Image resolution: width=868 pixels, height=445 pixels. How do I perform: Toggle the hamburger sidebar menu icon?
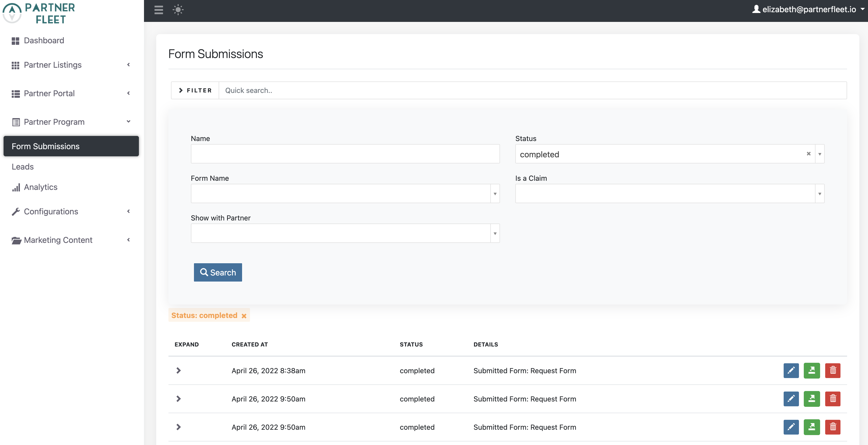[159, 10]
